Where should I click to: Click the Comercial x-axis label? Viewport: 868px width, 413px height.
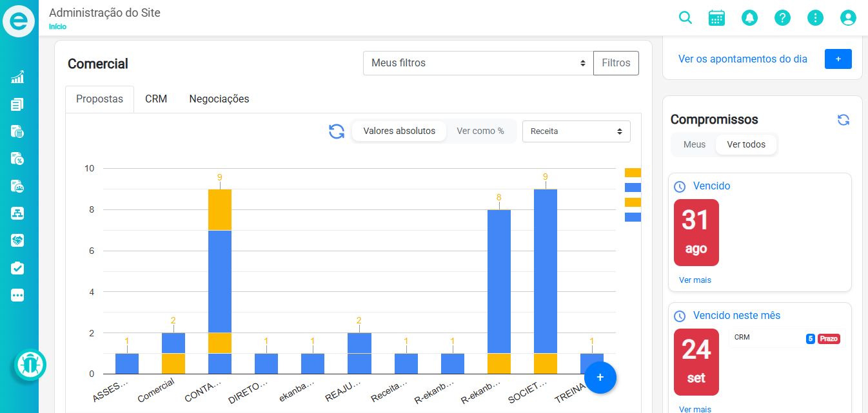point(157,390)
